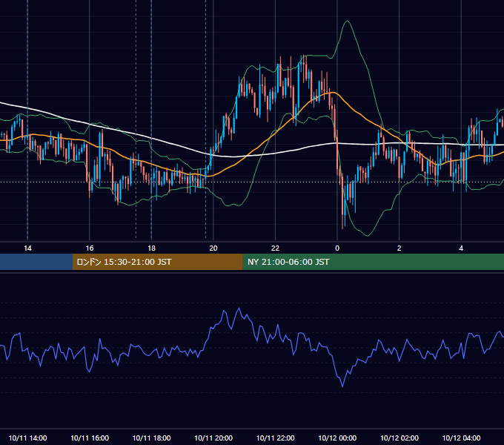Click the 10/11 14:00 date label
Screen dimensions: 504x445
pyautogui.click(x=27, y=438)
